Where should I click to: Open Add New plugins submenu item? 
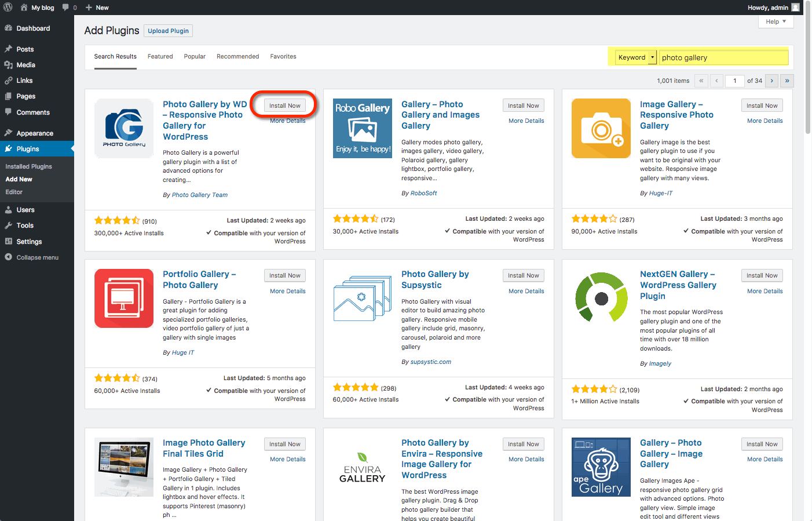(x=19, y=179)
